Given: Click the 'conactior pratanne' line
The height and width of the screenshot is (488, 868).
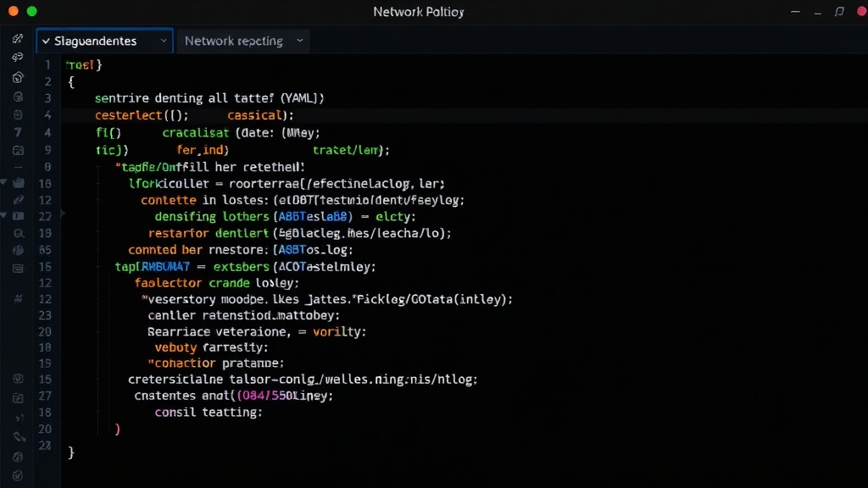Looking at the screenshot, I should [x=215, y=363].
